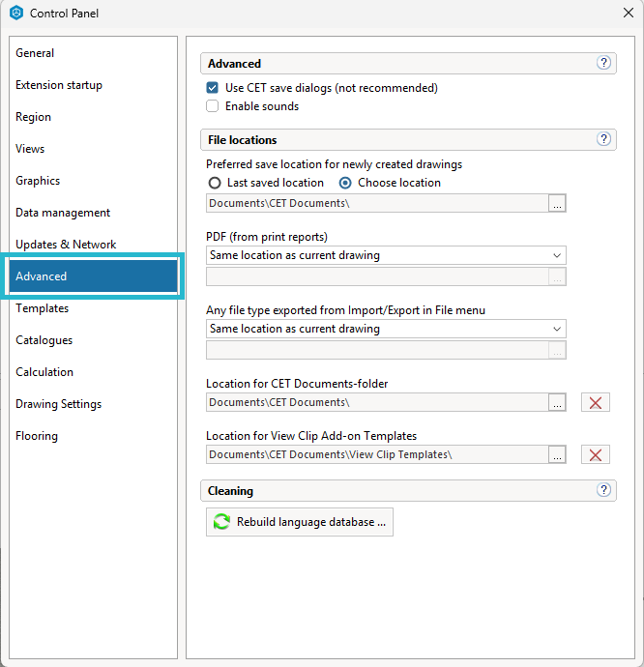This screenshot has height=667, width=644.
Task: Browse for preferred save location folder
Action: 557,203
